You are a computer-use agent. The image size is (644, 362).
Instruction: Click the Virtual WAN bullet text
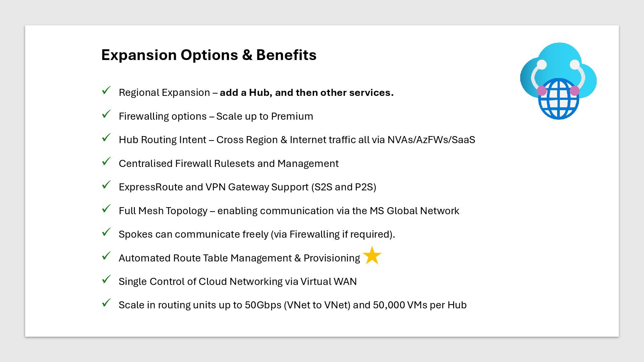click(328, 282)
